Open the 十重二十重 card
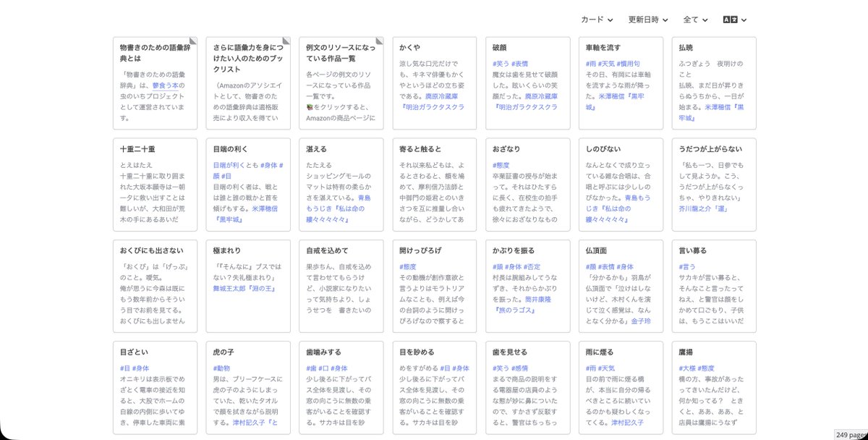The width and height of the screenshot is (868, 440). pyautogui.click(x=155, y=184)
